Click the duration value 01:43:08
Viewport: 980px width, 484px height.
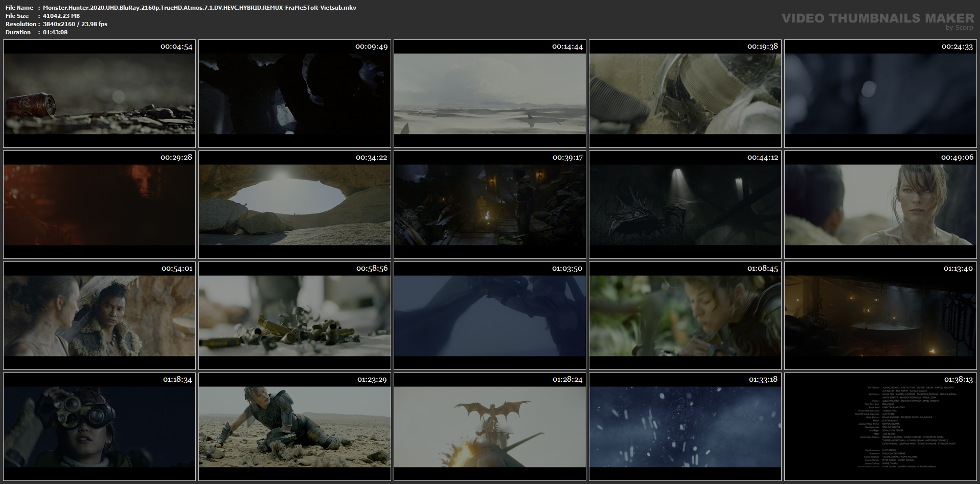click(55, 32)
